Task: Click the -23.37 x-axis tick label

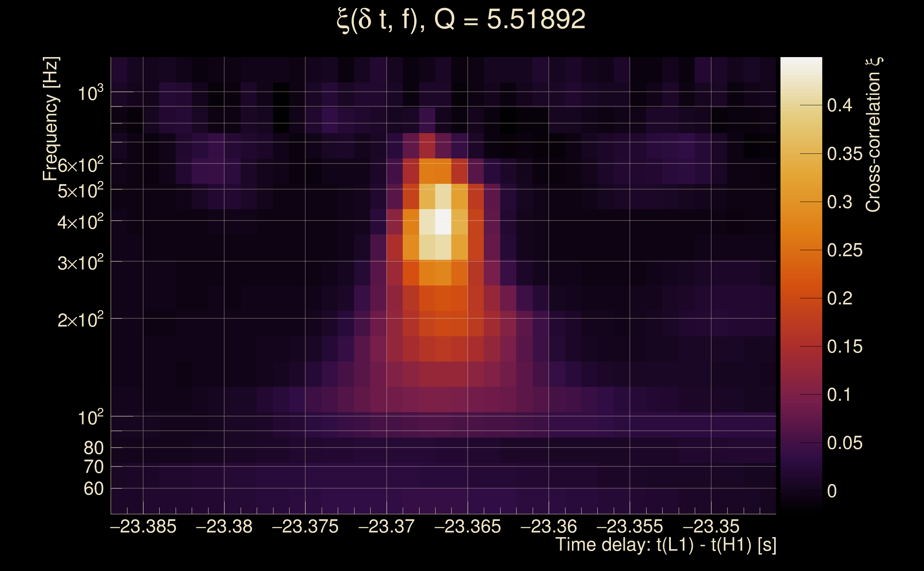Action: [386, 527]
